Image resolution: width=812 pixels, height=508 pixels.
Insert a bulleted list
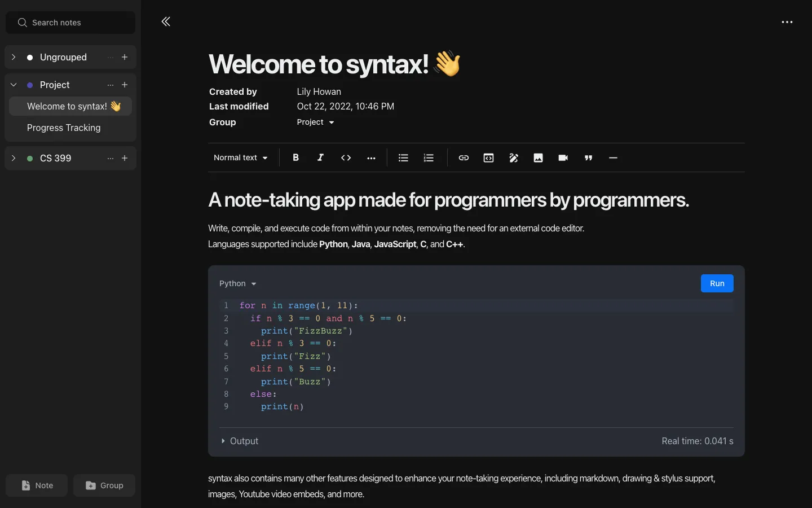403,158
